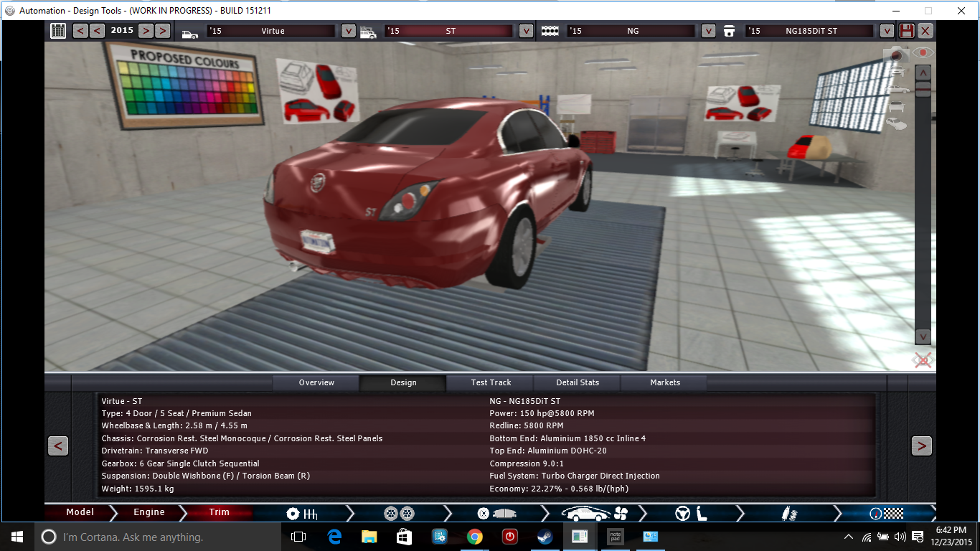
Task: Open the Steam taskbar icon
Action: [x=545, y=537]
